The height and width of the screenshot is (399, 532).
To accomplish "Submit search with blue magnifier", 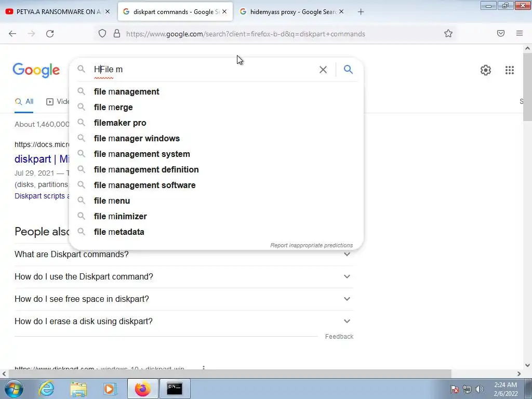I will (x=348, y=70).
